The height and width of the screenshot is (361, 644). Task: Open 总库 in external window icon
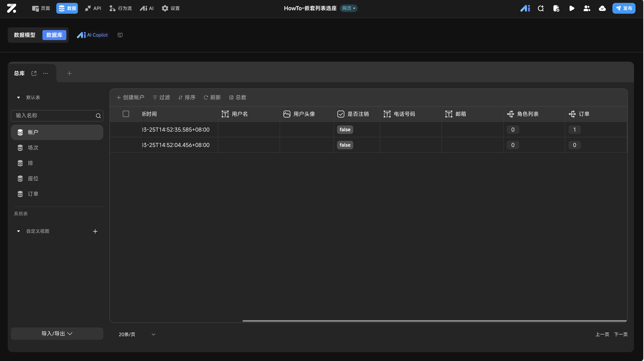[x=34, y=73]
